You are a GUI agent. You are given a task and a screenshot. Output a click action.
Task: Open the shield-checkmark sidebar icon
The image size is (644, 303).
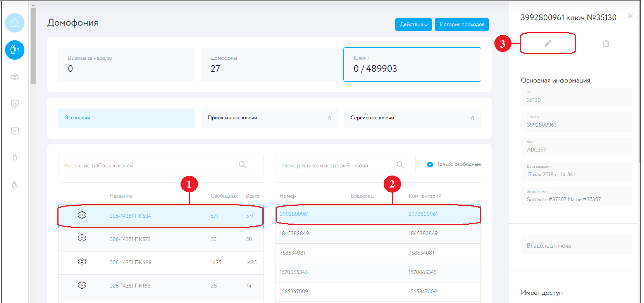[15, 131]
